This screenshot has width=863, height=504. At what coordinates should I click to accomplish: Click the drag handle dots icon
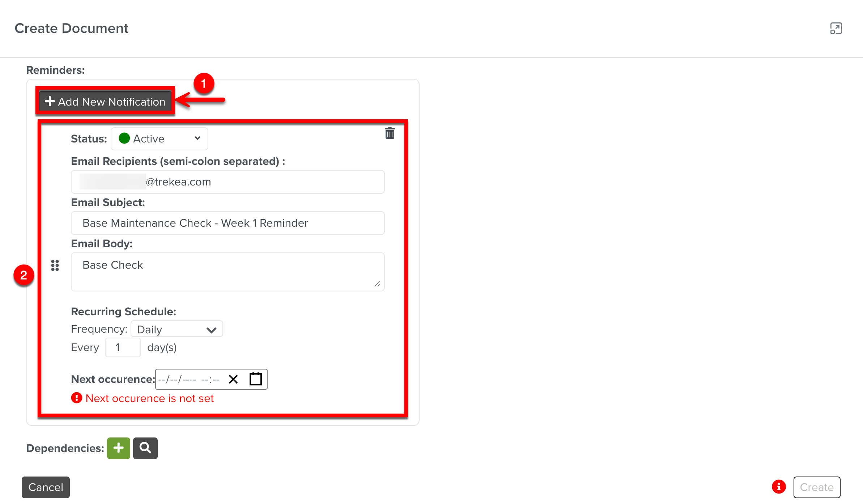point(55,265)
